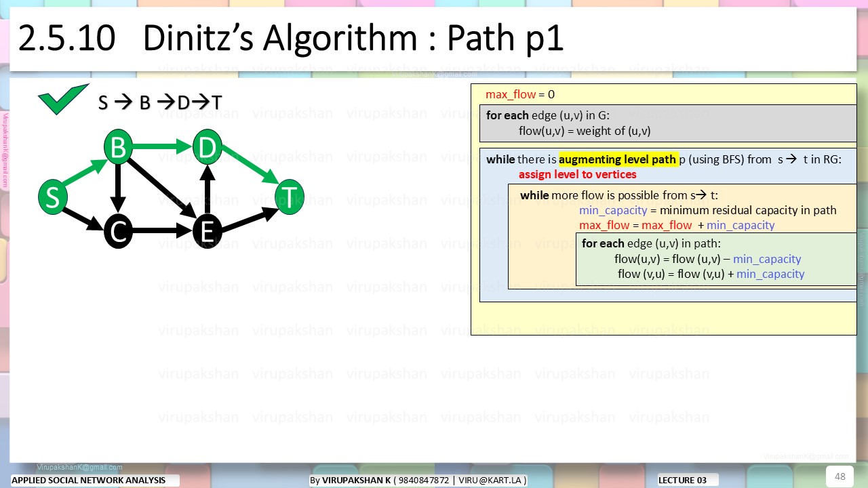Select black graph node C
868x488 pixels.
(118, 231)
